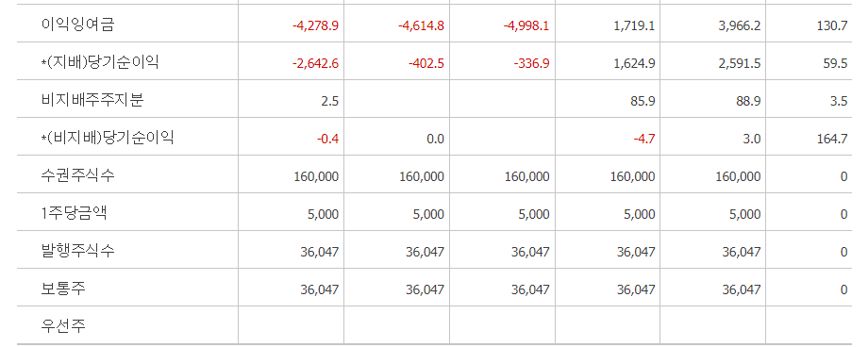Click the 발행주식수 row label
868x347 pixels.
click(x=78, y=251)
